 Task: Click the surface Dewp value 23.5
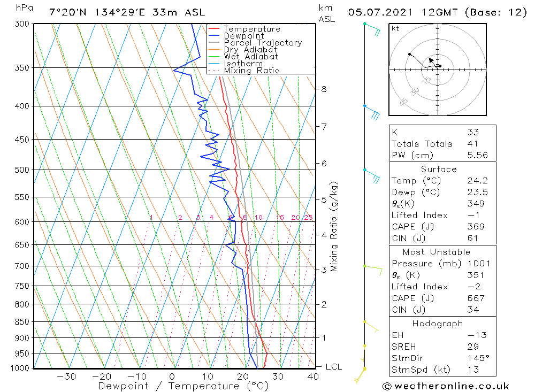pyautogui.click(x=478, y=192)
